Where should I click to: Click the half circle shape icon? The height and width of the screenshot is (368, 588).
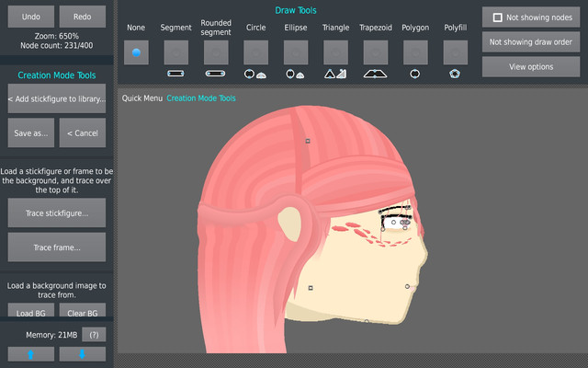[x=261, y=75]
